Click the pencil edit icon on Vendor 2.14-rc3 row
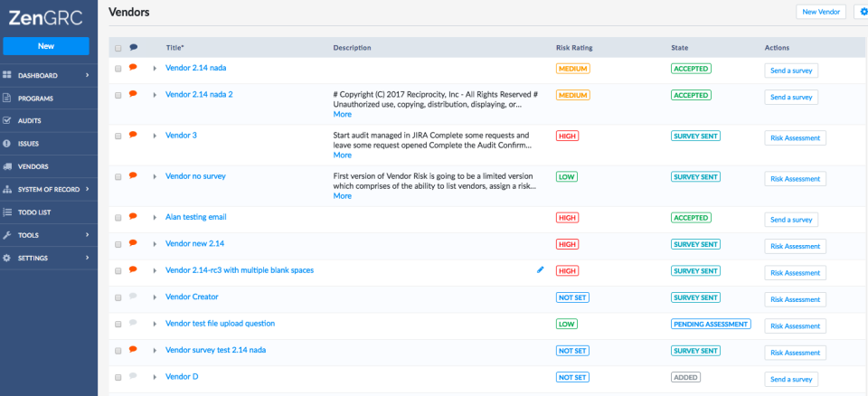This screenshot has height=396, width=868. 541,269
